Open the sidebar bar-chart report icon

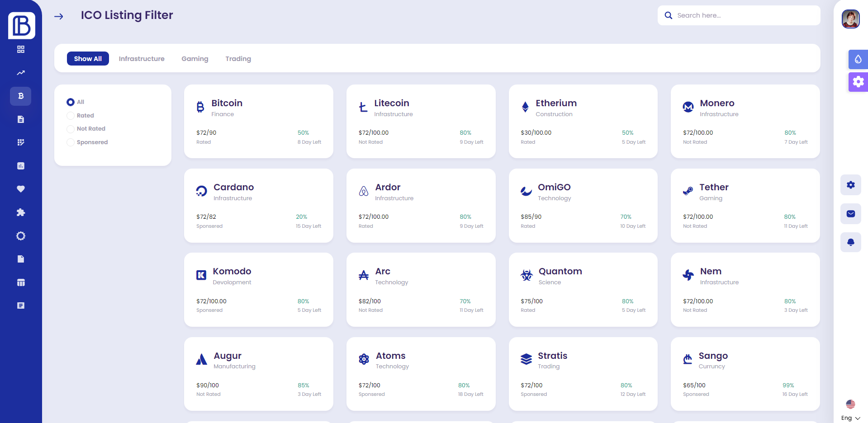[21, 166]
